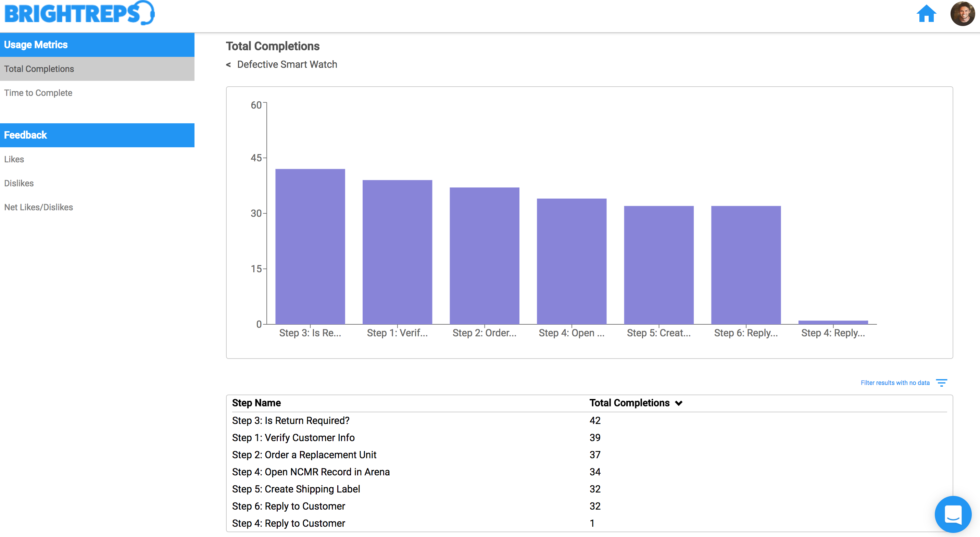View the Likes report
The image size is (980, 537).
[x=97, y=160]
